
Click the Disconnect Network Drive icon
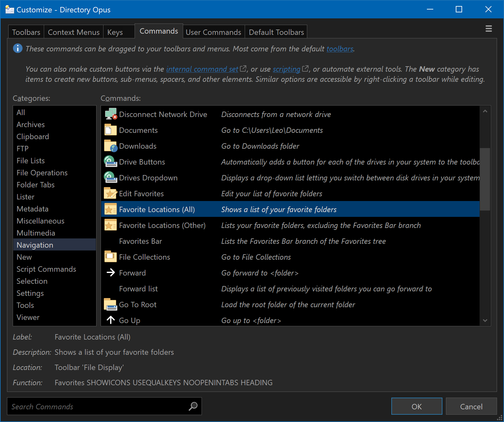[x=111, y=114]
